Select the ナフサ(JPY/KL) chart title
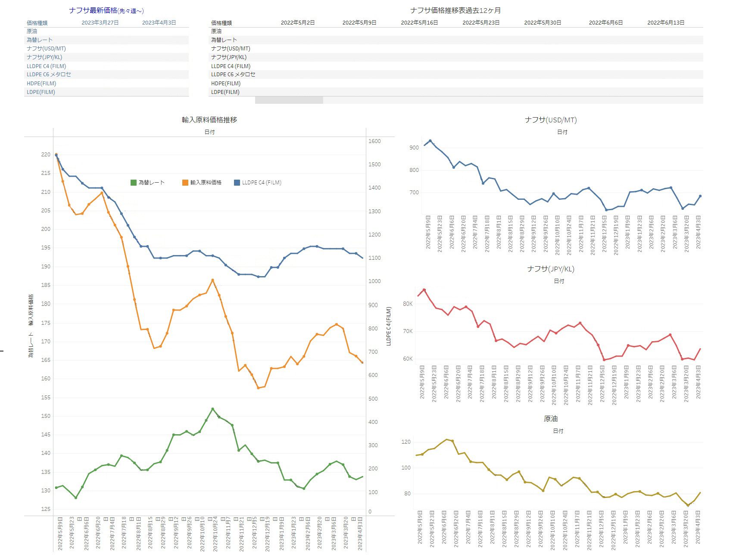The image size is (736, 560). click(x=551, y=269)
